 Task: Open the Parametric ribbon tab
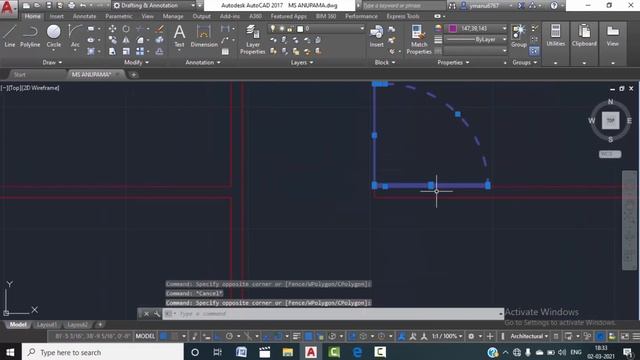[118, 16]
